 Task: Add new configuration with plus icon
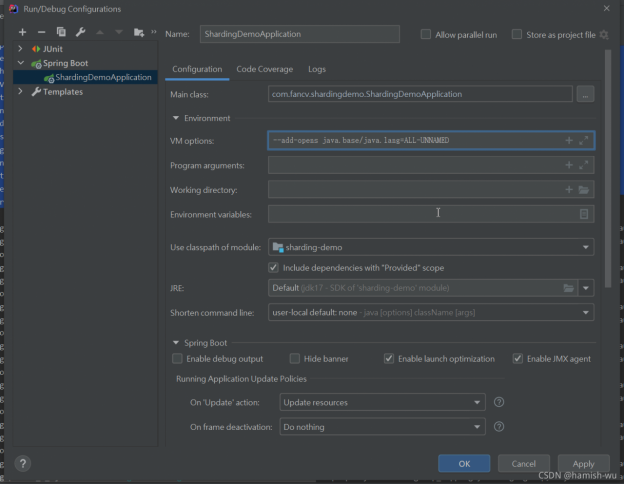pyautogui.click(x=22, y=33)
